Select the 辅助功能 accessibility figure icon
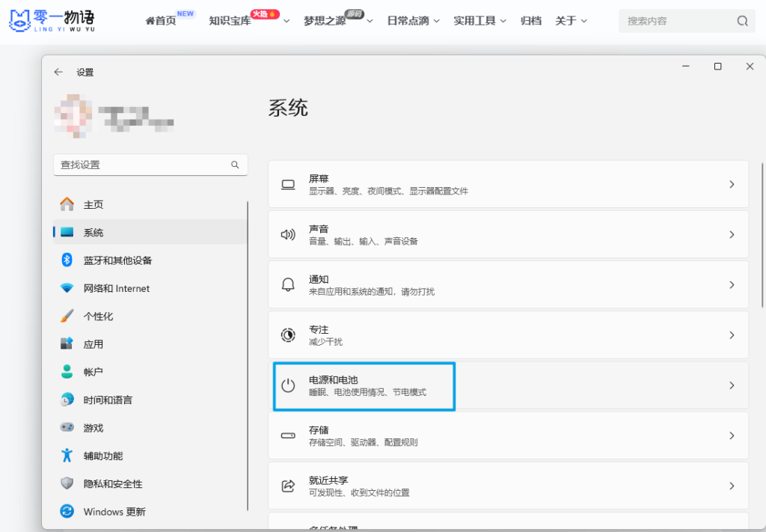The height and width of the screenshot is (532, 766). click(67, 456)
